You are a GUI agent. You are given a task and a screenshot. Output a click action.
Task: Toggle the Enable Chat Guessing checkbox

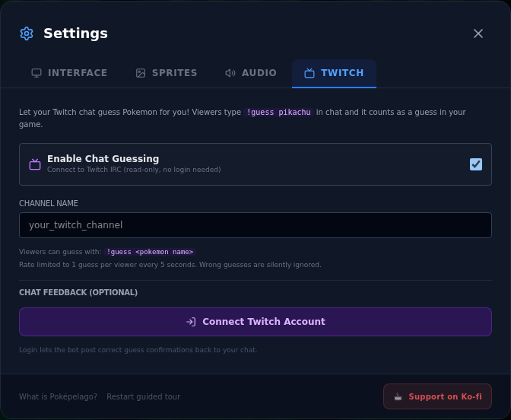point(476,164)
